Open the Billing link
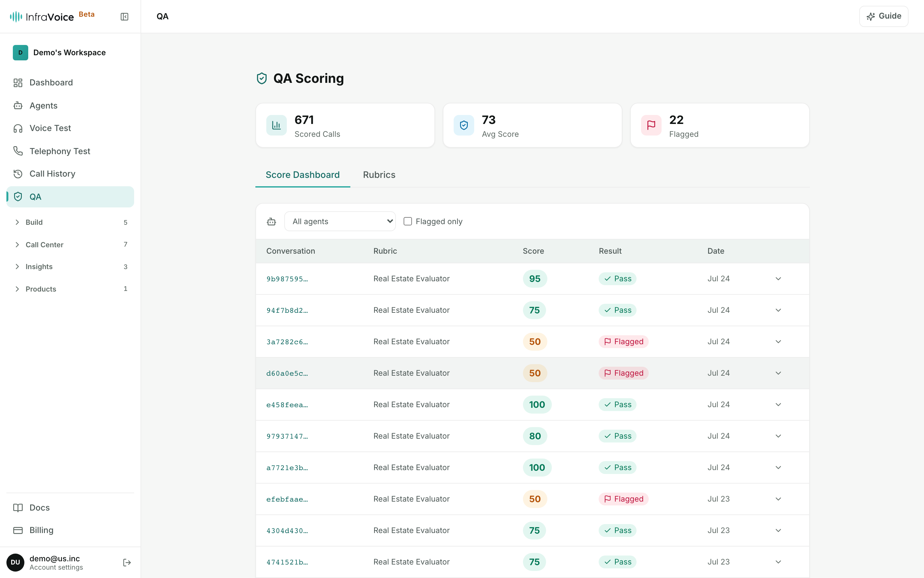924x578 pixels. [x=70, y=530]
